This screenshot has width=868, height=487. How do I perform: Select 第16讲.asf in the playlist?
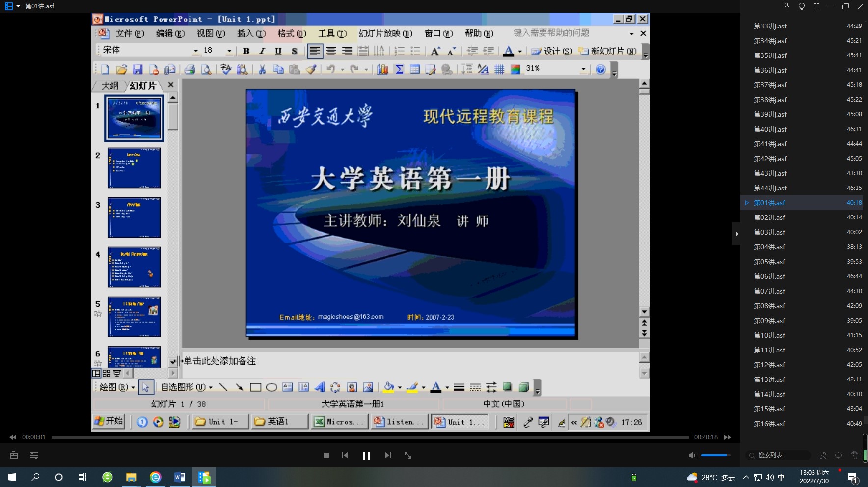[x=769, y=424]
